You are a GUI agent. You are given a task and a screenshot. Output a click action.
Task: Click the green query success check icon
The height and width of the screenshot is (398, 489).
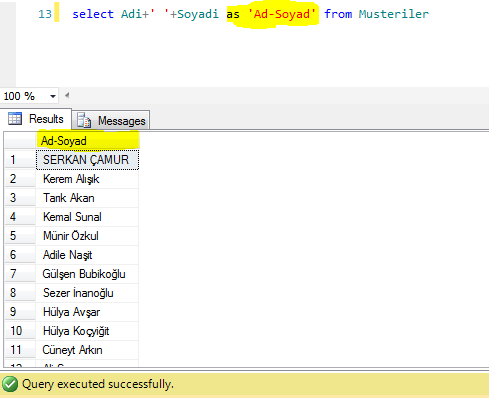(10, 384)
